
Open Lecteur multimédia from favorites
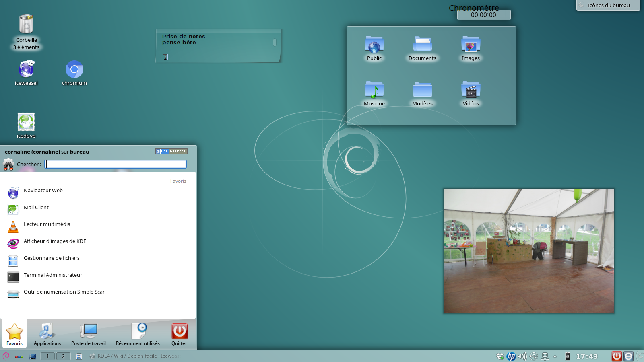click(x=47, y=224)
